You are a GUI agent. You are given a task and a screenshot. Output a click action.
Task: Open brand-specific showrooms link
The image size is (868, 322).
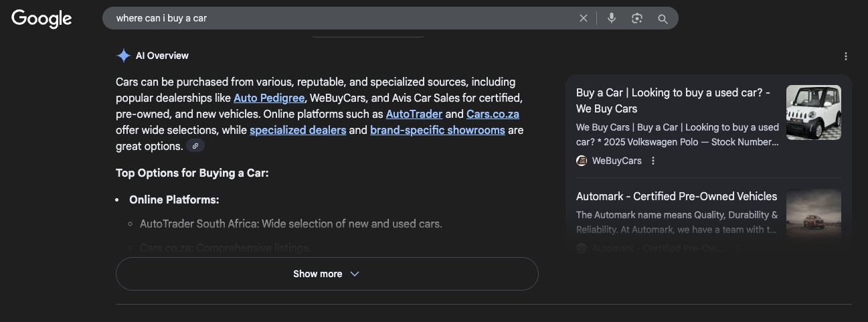click(437, 130)
